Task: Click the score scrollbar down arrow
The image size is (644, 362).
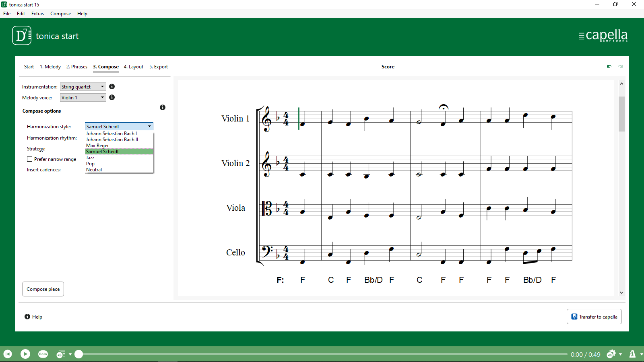Action: pyautogui.click(x=621, y=293)
